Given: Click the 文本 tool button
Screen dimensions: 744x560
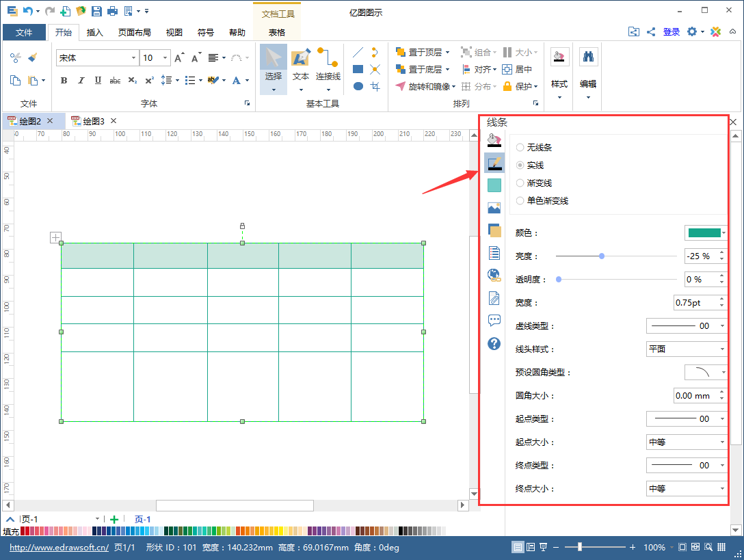Looking at the screenshot, I should pyautogui.click(x=301, y=69).
